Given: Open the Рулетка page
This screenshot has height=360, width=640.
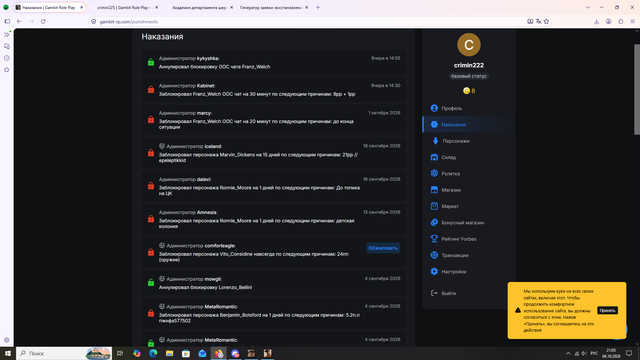Looking at the screenshot, I should click(445, 173).
